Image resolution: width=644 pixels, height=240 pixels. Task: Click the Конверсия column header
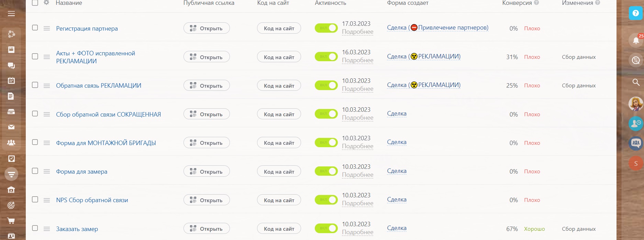coord(517,3)
